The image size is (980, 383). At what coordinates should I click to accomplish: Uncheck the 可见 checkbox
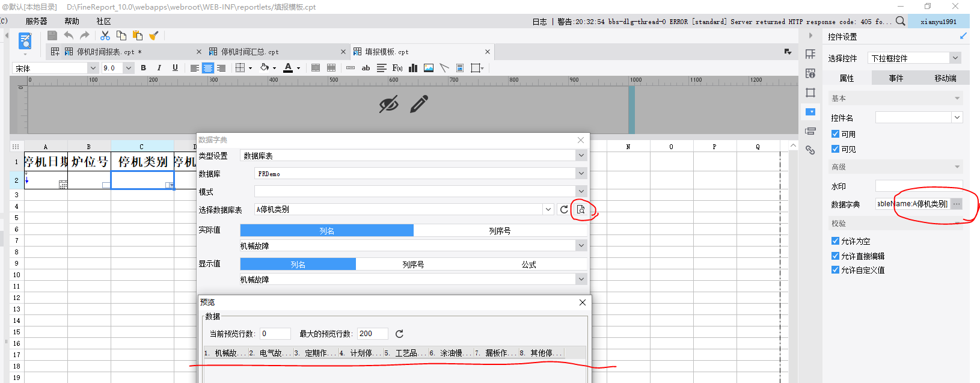[835, 149]
